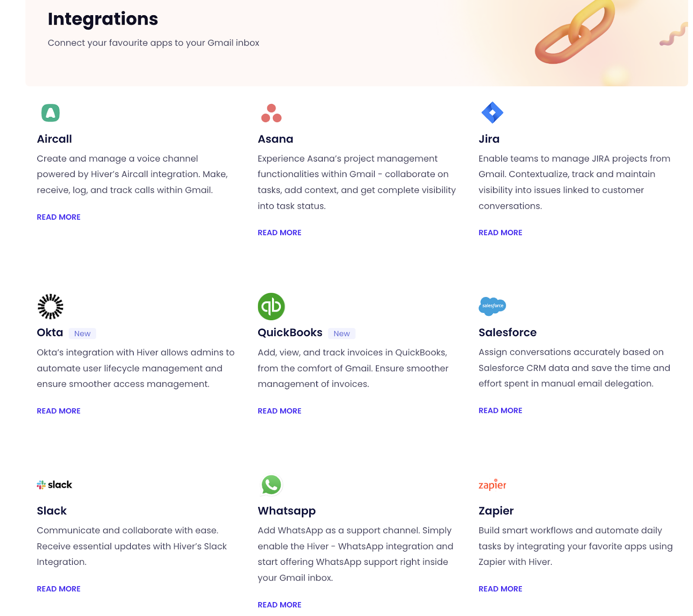Open Salesforce Read More link

click(x=500, y=410)
